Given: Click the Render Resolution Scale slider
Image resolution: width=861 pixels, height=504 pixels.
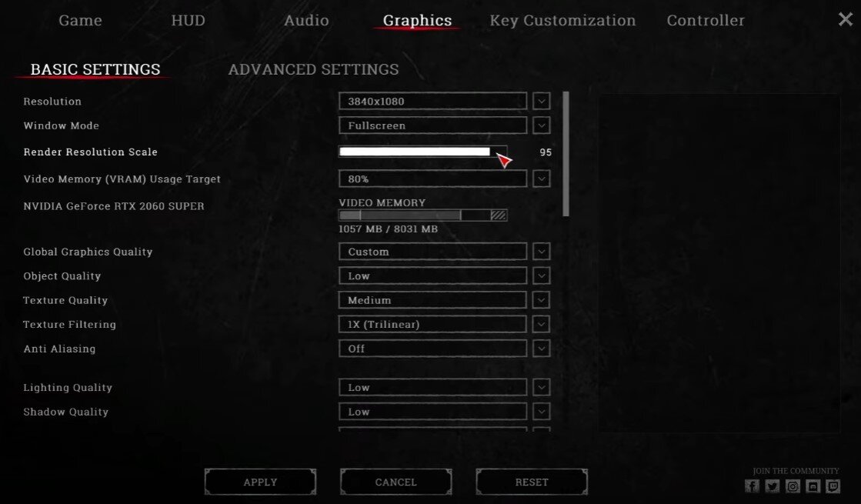Looking at the screenshot, I should 423,152.
